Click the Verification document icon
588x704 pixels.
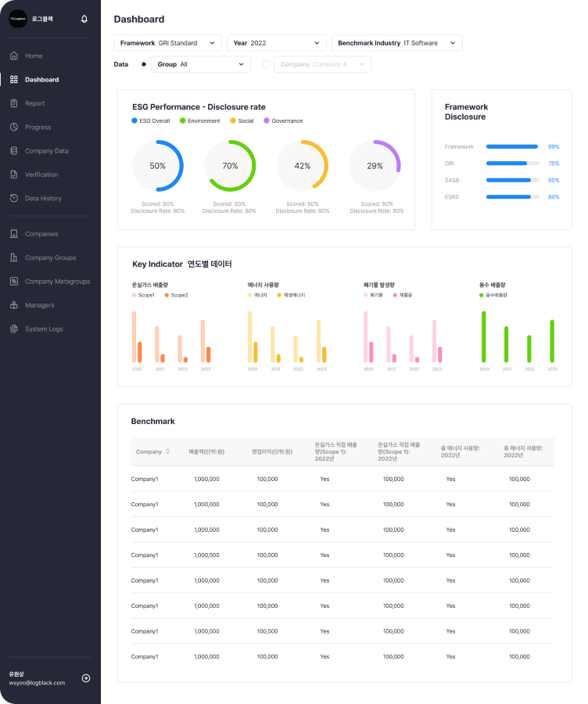point(14,174)
